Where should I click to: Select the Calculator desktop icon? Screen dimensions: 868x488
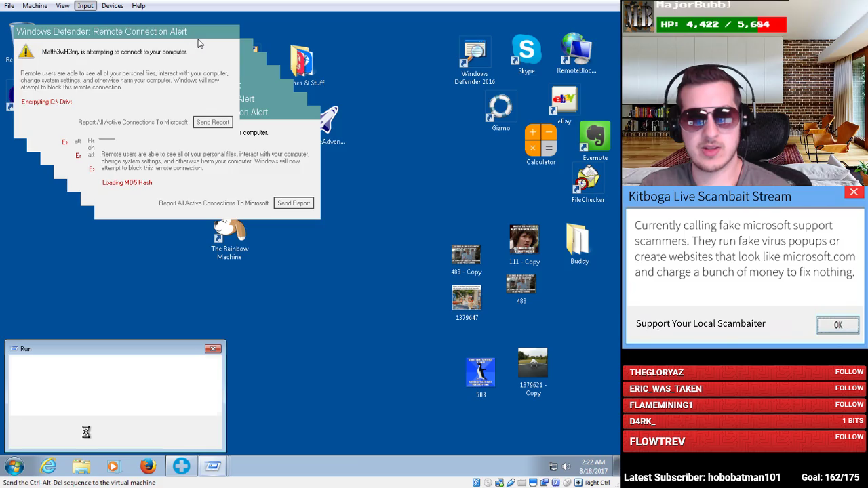coord(540,145)
